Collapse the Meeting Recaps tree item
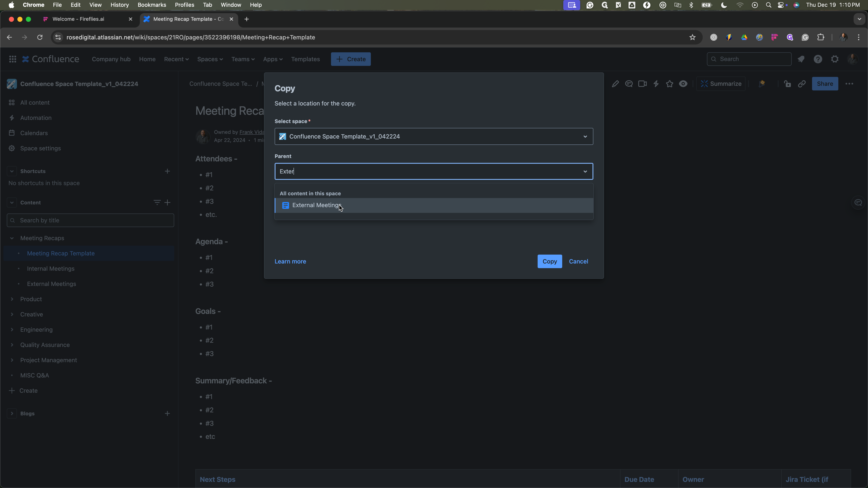This screenshot has height=488, width=868. click(x=12, y=238)
